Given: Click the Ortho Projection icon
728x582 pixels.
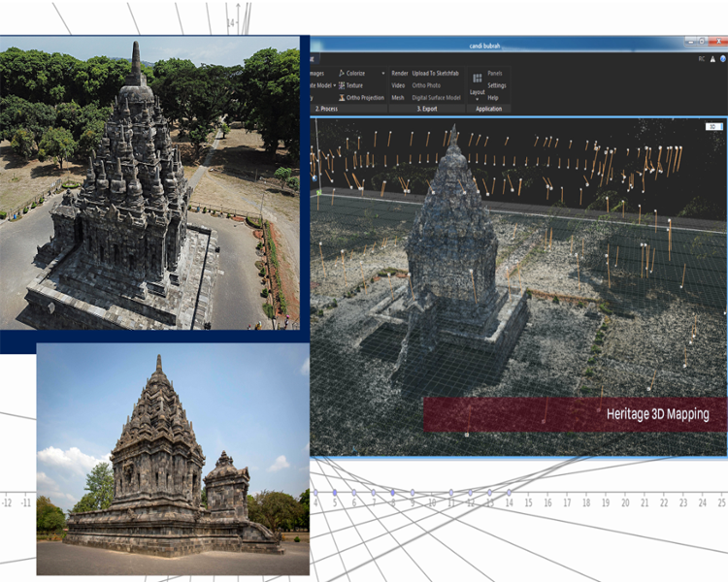Looking at the screenshot, I should [x=342, y=98].
